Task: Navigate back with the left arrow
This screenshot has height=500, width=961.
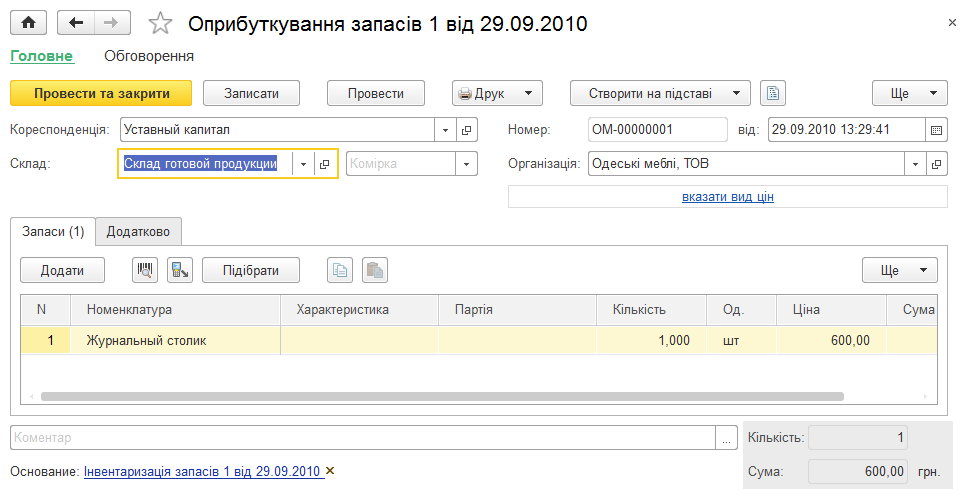Action: [x=76, y=23]
